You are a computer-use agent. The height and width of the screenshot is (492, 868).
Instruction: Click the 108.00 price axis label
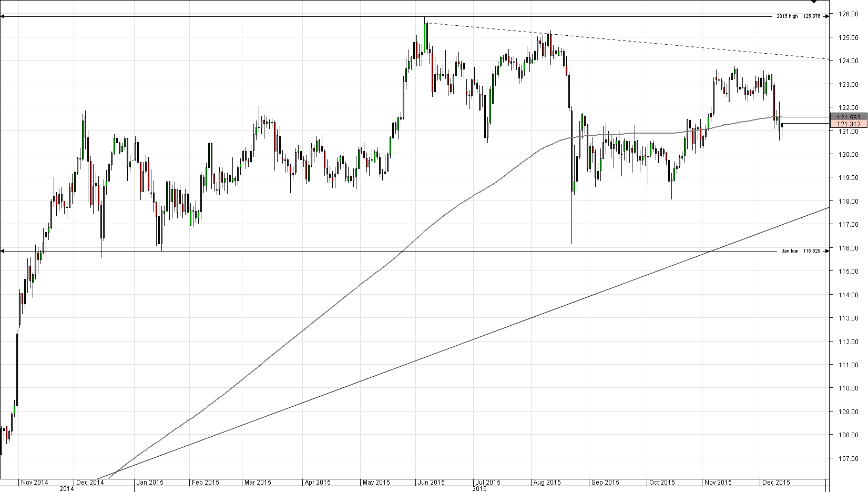coord(849,435)
